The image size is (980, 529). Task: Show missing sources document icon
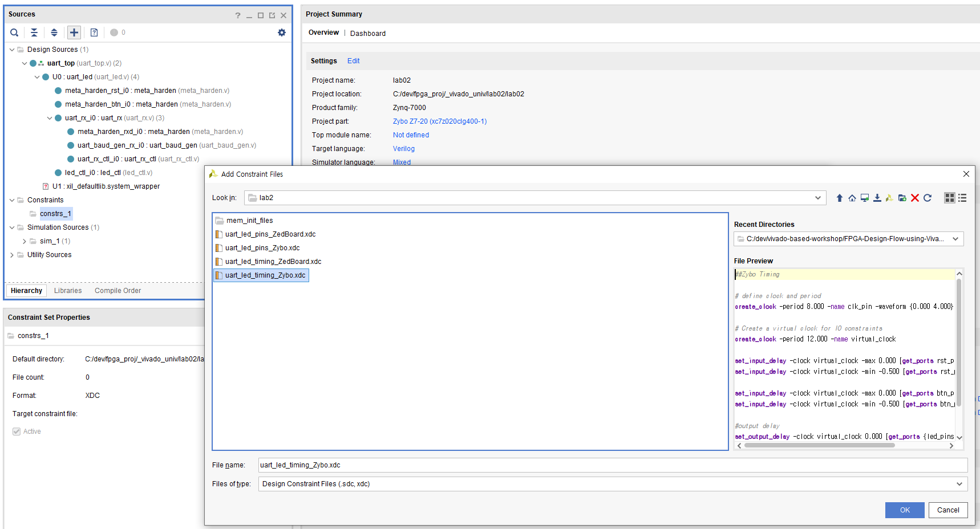tap(94, 32)
